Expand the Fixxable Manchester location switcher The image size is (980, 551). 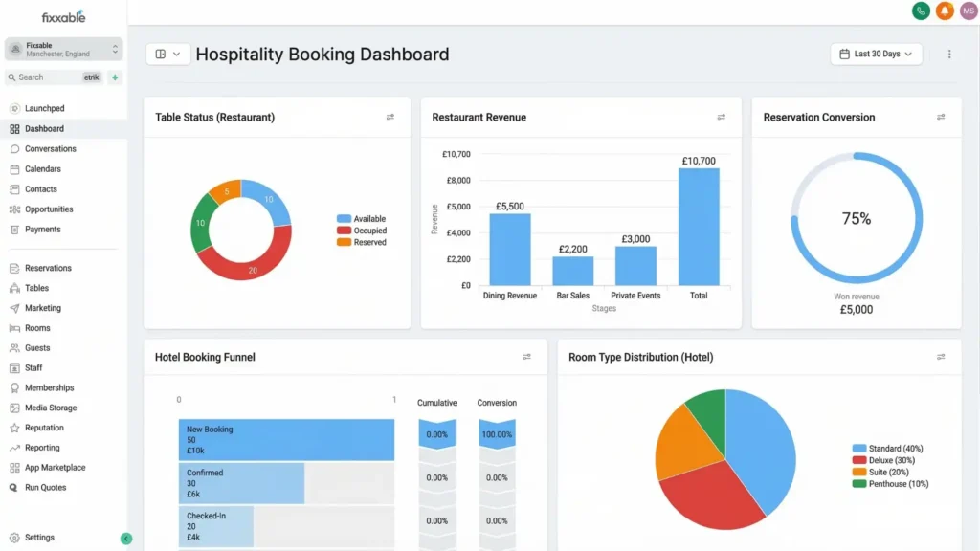click(x=63, y=49)
